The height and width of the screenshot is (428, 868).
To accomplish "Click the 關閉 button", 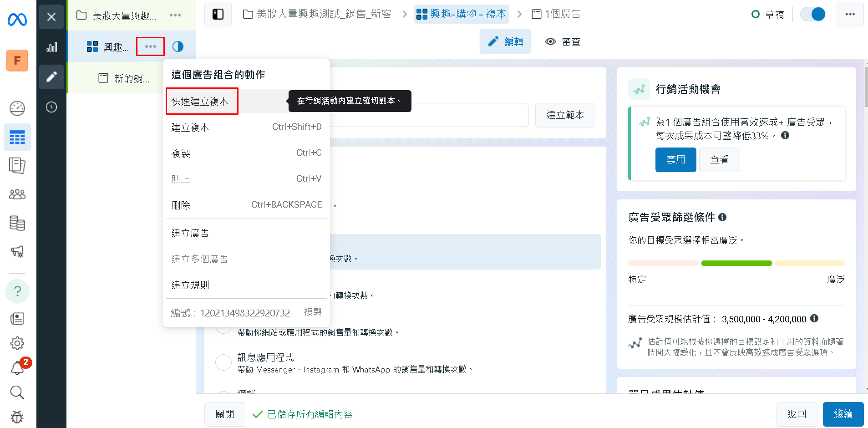I will click(x=225, y=414).
